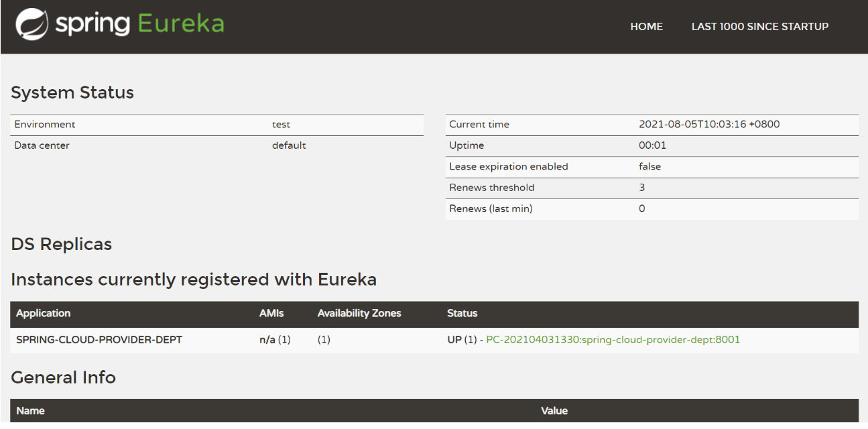Click the Availability Zones column header
Image resolution: width=868 pixels, height=429 pixels.
[359, 313]
